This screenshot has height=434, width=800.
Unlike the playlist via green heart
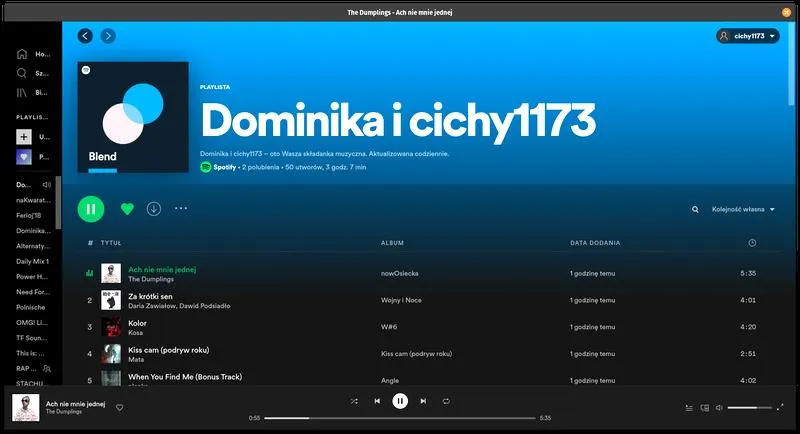tap(127, 209)
